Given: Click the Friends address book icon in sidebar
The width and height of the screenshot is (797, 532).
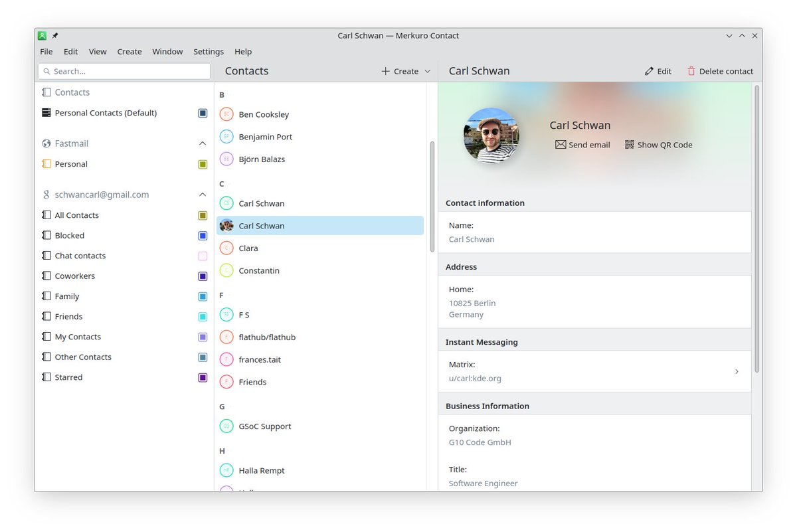Looking at the screenshot, I should point(46,317).
